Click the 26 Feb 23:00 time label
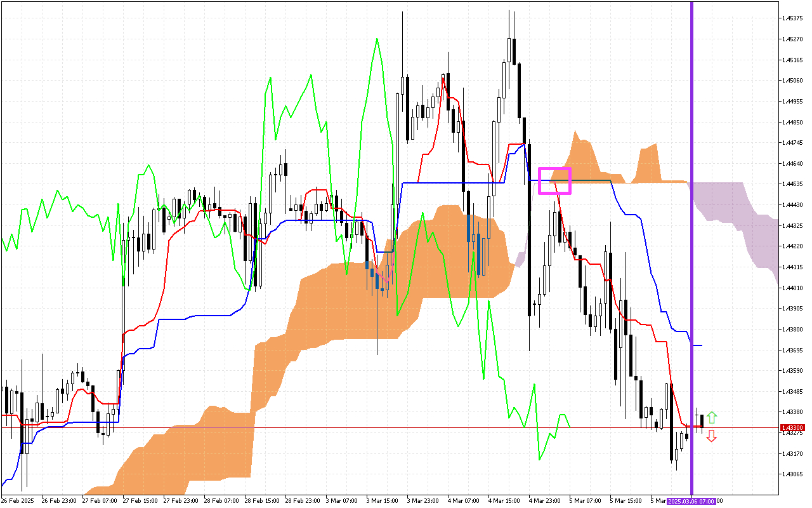Image resolution: width=812 pixels, height=508 pixels. (x=59, y=501)
